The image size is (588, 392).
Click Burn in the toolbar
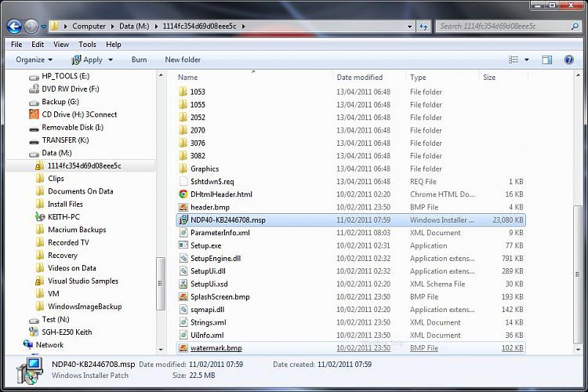[139, 60]
